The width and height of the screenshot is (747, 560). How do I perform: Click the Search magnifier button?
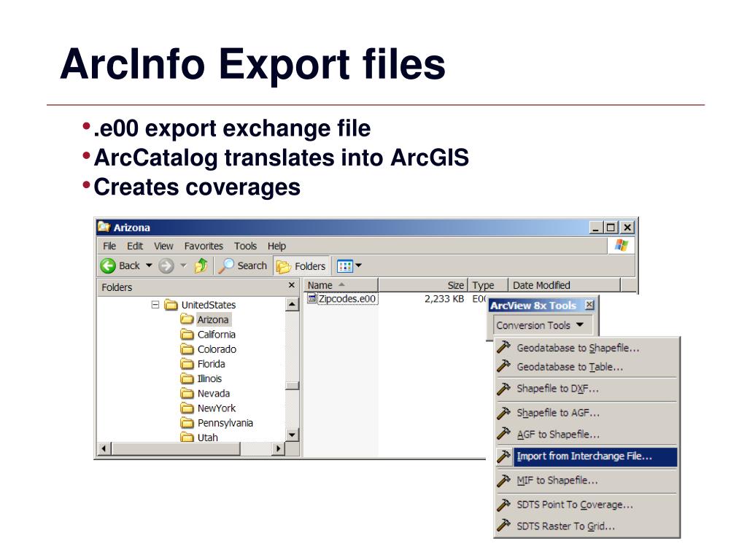point(242,265)
